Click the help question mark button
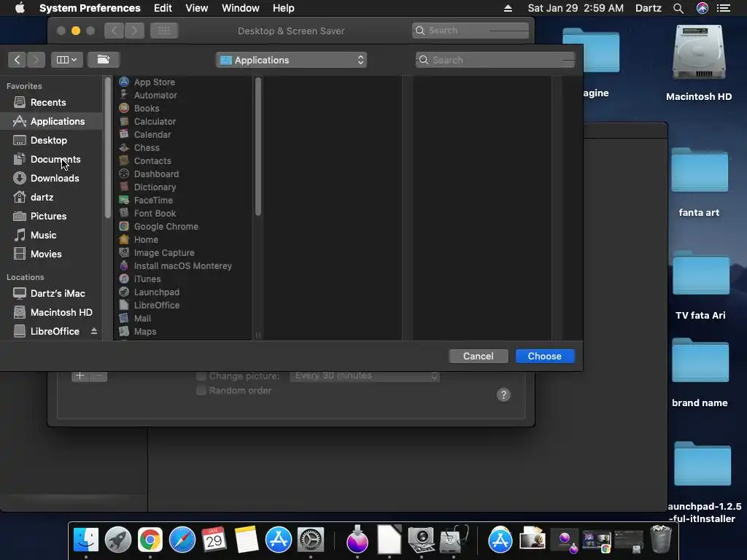Screen dimensions: 747x560 point(503,394)
